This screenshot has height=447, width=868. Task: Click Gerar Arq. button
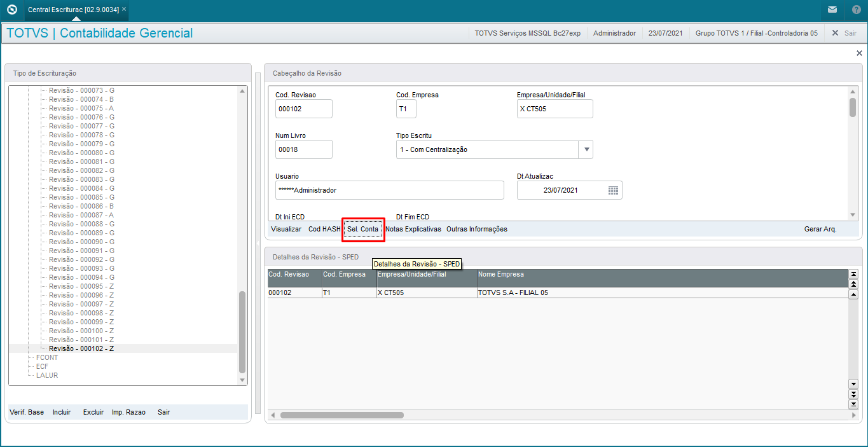coord(820,229)
